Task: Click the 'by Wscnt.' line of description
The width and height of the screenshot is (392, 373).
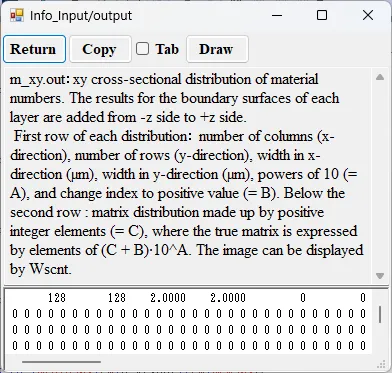Action: coord(41,269)
